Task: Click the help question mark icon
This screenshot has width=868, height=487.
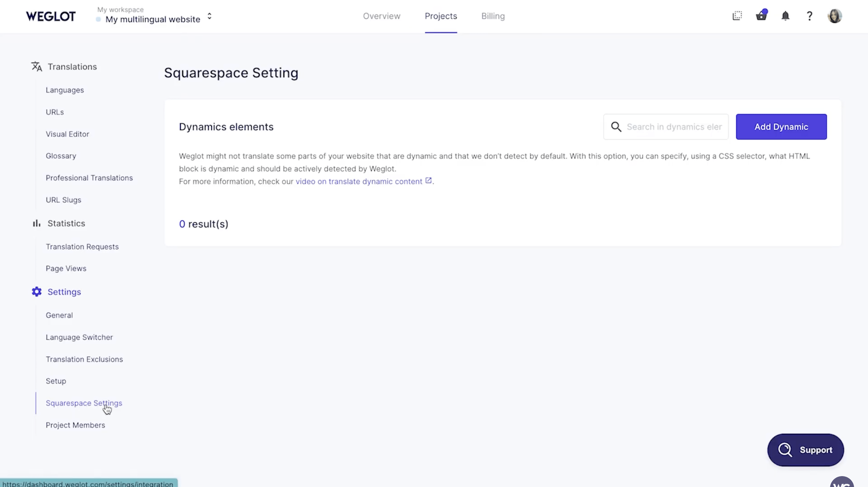Action: click(809, 16)
